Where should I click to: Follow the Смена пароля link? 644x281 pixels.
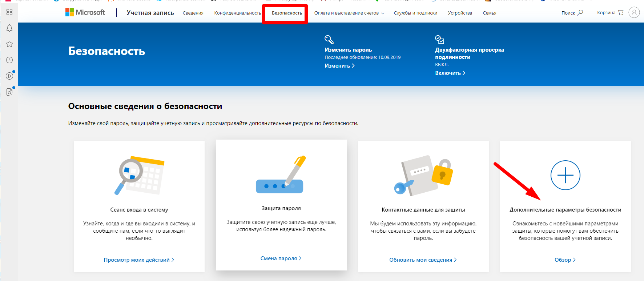click(281, 258)
